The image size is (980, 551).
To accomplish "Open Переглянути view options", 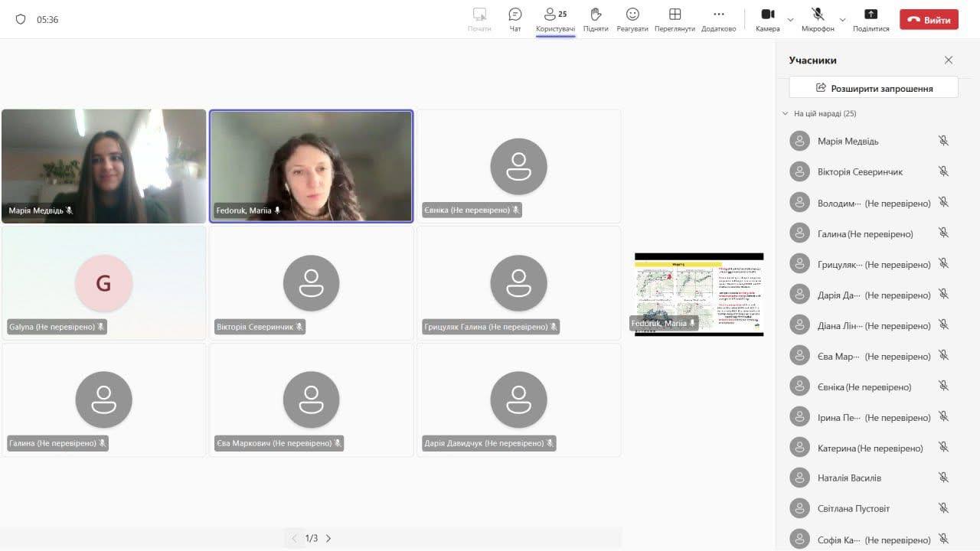I will point(675,15).
